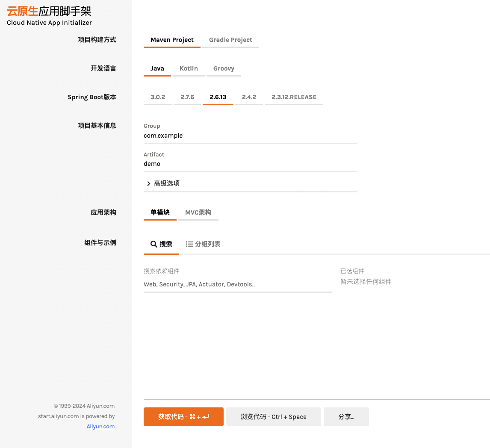Select the Maven Project build type
Screen dimensions: 490x448
(172, 40)
